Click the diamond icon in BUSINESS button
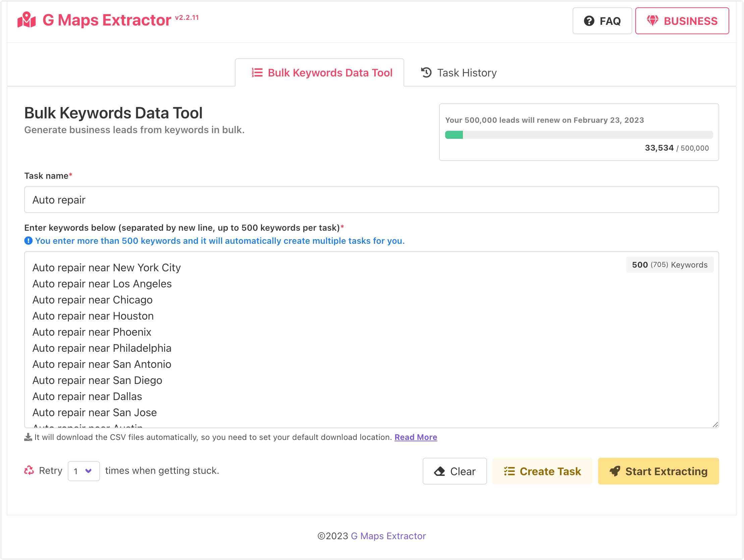 pos(652,21)
